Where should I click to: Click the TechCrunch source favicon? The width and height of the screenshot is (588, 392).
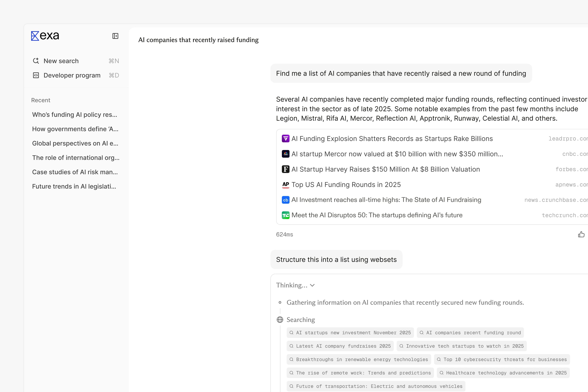286,215
